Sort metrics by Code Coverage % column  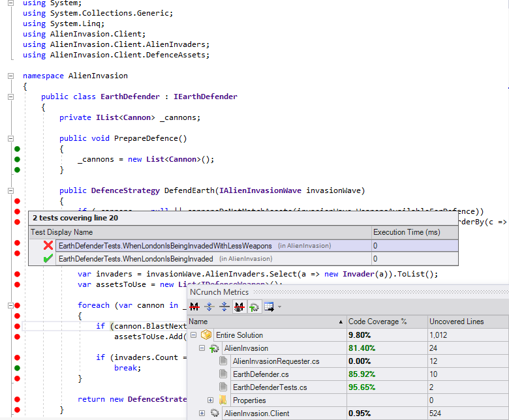tap(387, 322)
